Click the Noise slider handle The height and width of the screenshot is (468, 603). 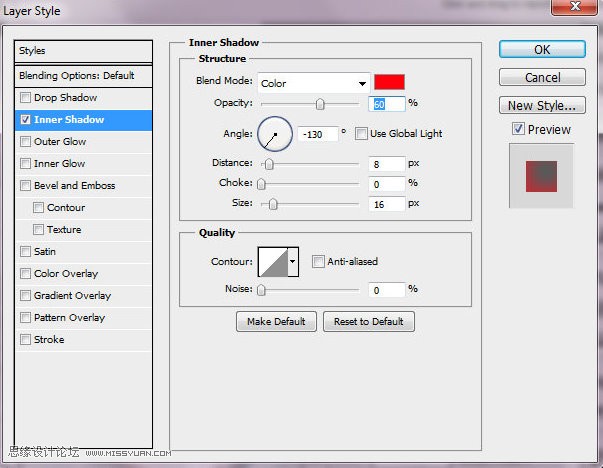[261, 290]
